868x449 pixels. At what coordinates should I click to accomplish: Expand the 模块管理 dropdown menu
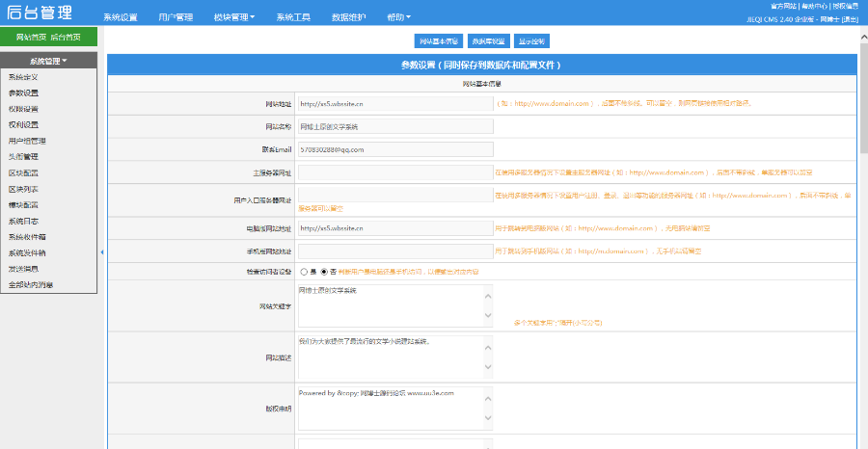tap(233, 17)
